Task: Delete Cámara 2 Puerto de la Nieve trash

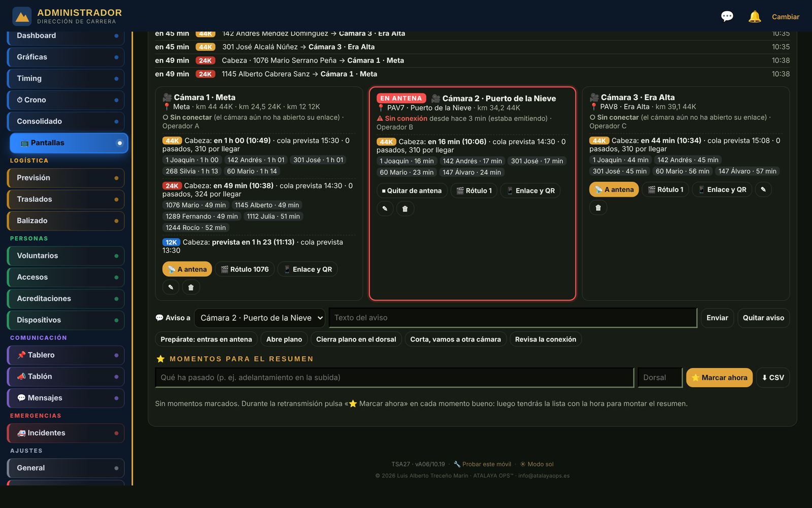Action: click(x=405, y=208)
